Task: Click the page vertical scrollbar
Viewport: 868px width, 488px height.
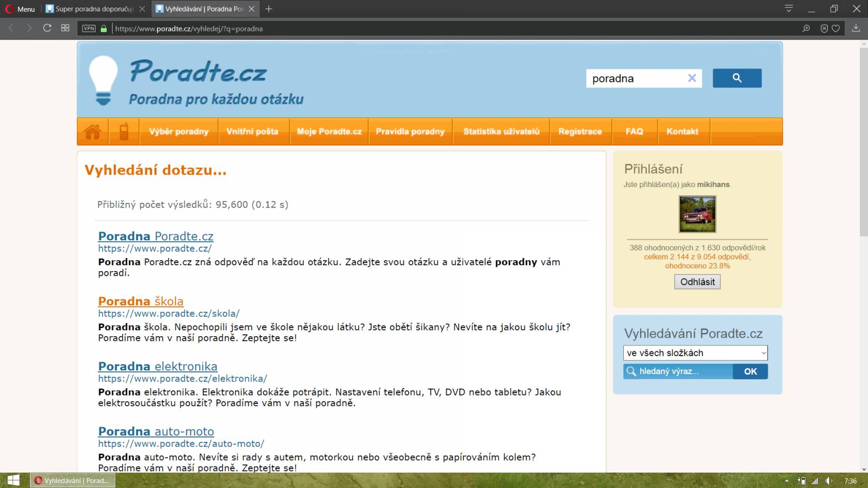Action: (x=863, y=142)
